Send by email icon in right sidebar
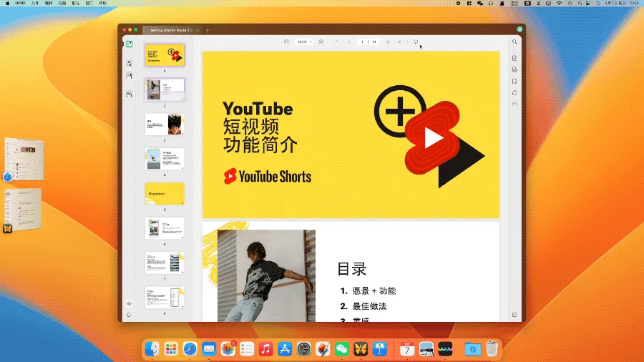Screen dimensions: 644x362 tap(514, 104)
